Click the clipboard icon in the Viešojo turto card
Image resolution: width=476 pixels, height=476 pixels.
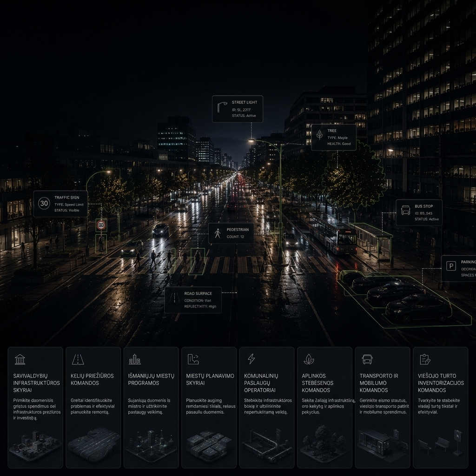pos(425,359)
